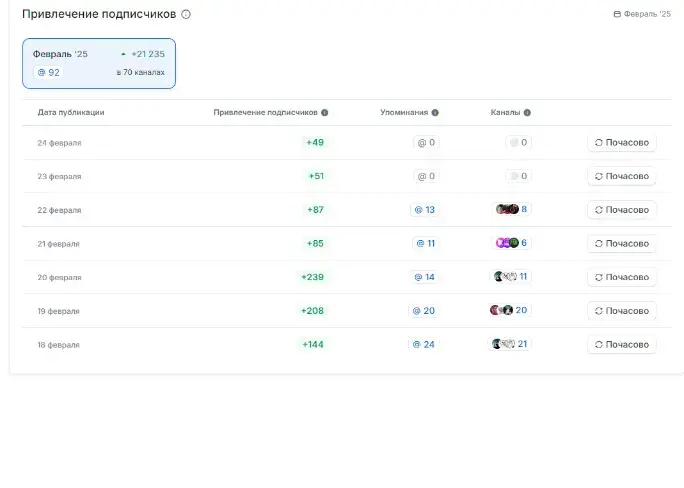
Task: Click channel avatars with 20 for 19 февраля
Action: pyautogui.click(x=509, y=310)
